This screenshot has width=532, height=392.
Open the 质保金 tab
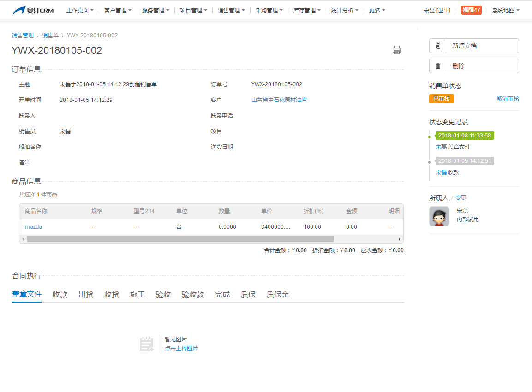coord(278,294)
